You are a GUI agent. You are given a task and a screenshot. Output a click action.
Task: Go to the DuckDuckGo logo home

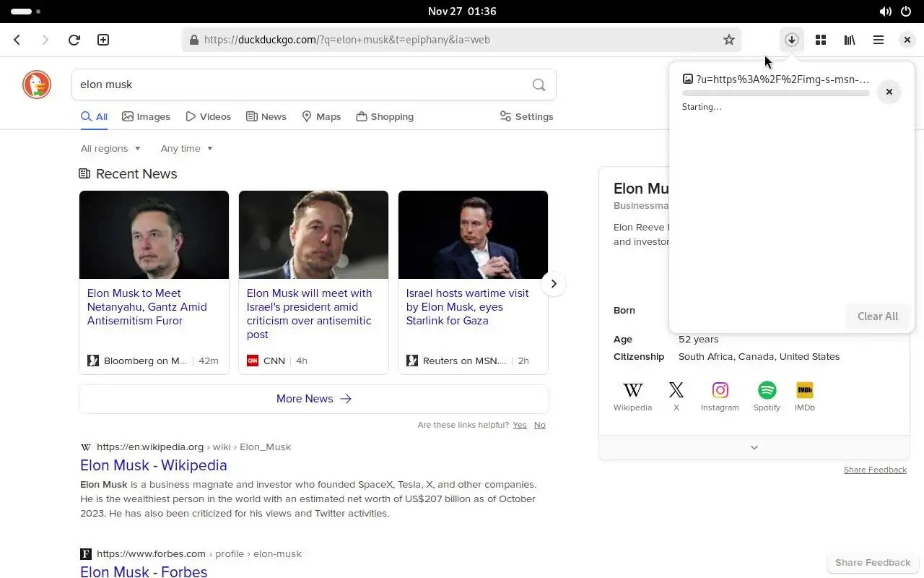click(x=37, y=85)
